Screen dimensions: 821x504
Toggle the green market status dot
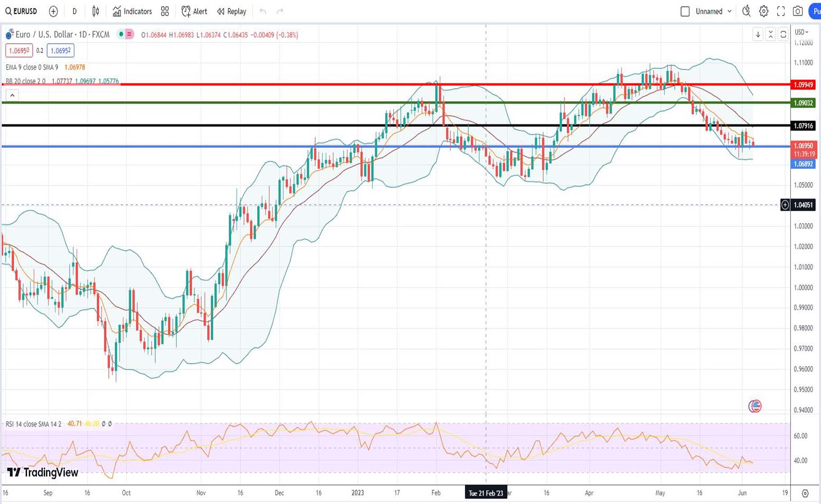tap(121, 34)
